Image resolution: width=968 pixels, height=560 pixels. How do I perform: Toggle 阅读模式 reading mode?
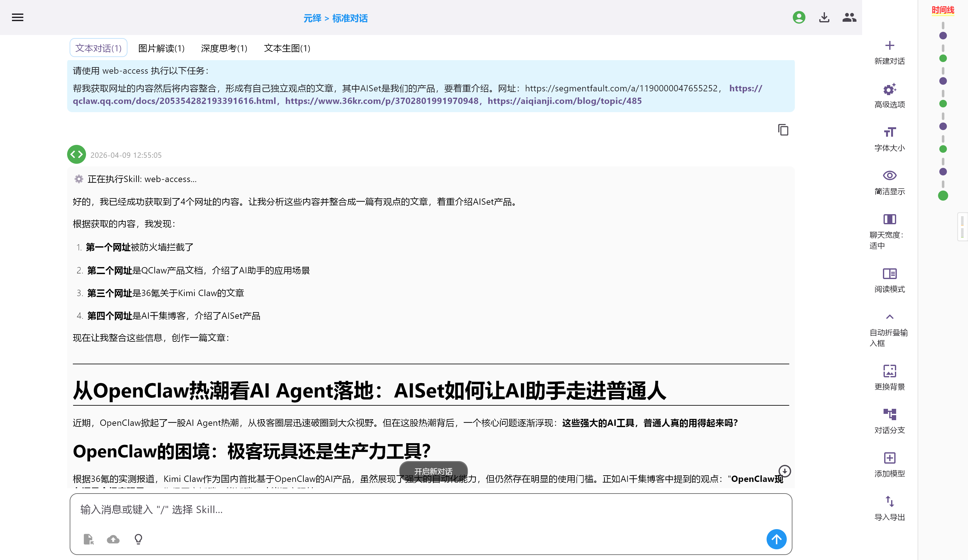click(890, 281)
